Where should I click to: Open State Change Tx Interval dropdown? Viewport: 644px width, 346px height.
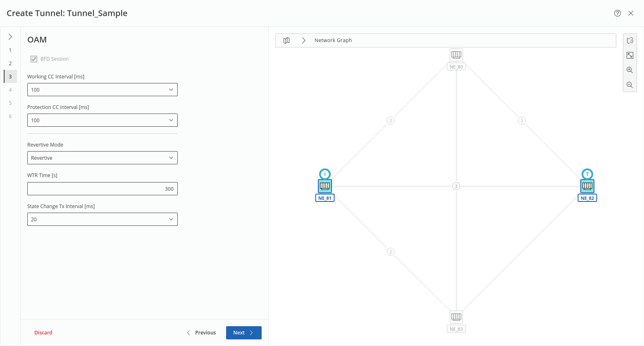(103, 219)
